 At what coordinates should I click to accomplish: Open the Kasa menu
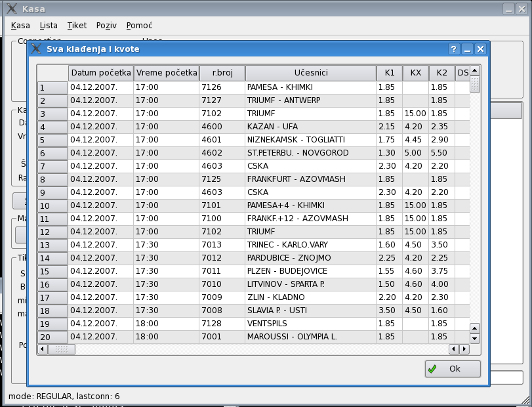(x=20, y=26)
